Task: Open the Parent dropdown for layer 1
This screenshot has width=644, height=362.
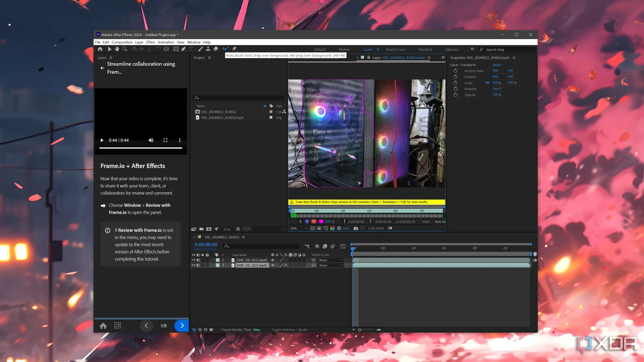Action: click(x=331, y=260)
